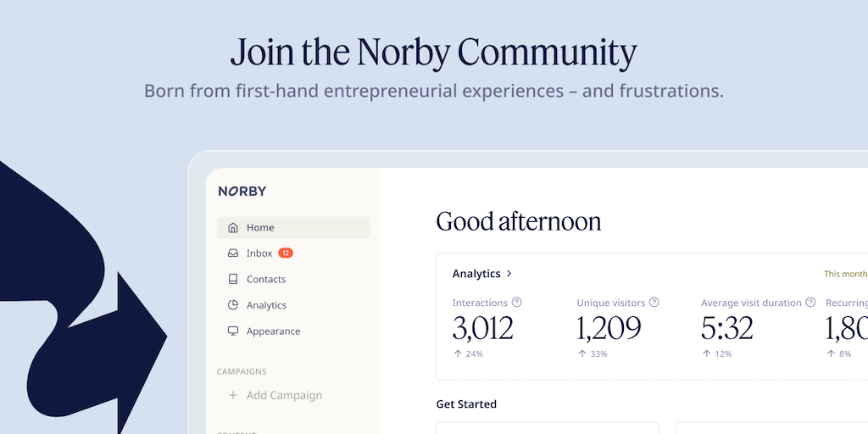Click the NORBY logo
This screenshot has height=434, width=868.
pos(242,192)
